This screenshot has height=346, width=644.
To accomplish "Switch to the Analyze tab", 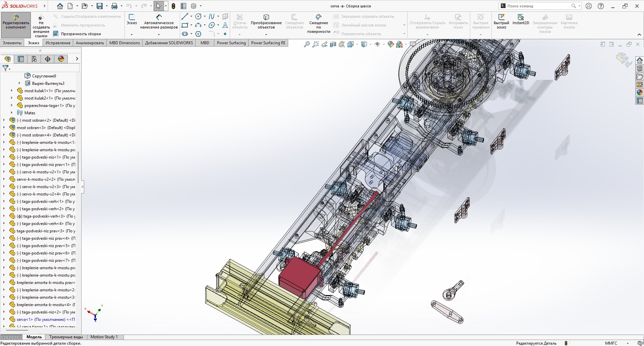I will click(x=90, y=43).
